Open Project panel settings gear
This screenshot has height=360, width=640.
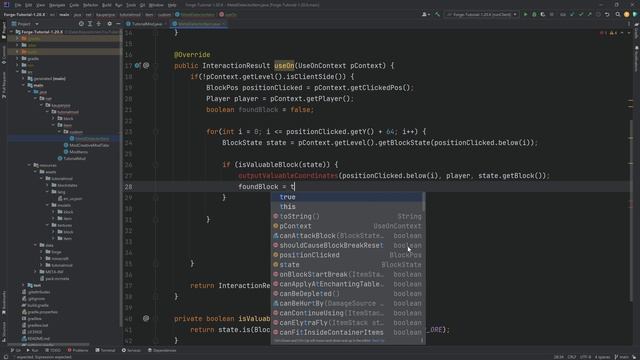coord(109,24)
